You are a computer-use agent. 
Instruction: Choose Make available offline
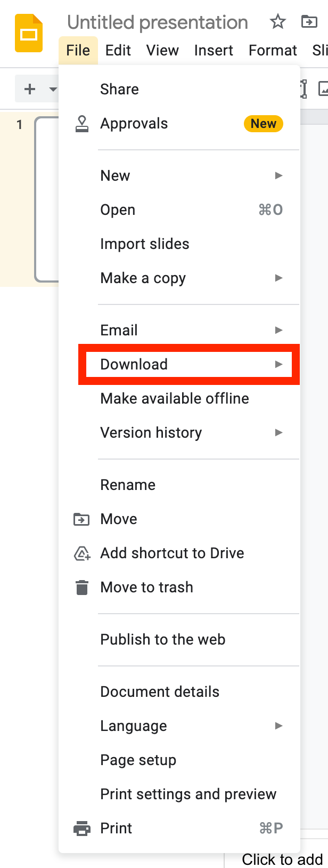click(175, 399)
